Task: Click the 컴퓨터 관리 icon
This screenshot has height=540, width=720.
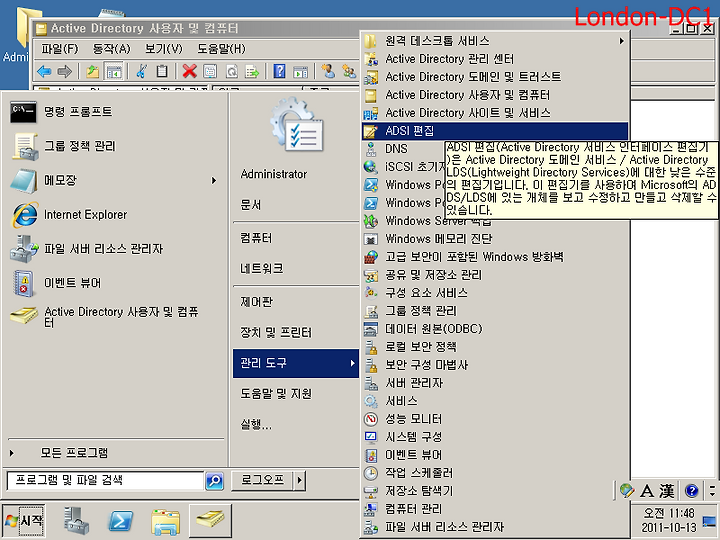Action: tap(371, 509)
